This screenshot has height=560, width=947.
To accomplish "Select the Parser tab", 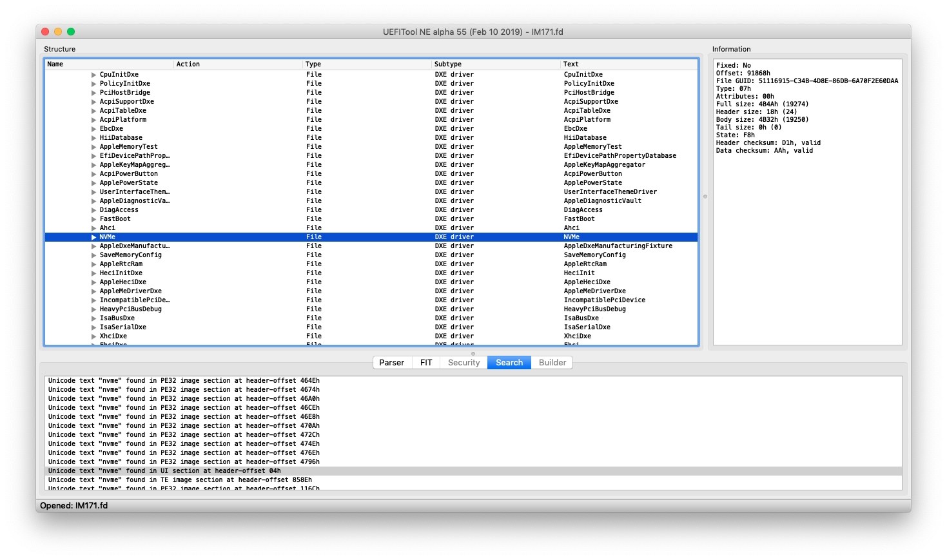I will (x=391, y=362).
